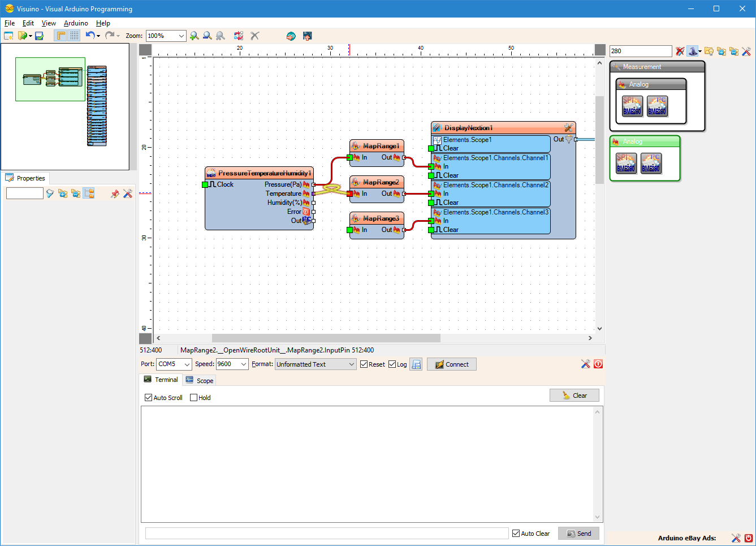Click the red power icon beside Connect row
This screenshot has height=546, width=756.
pyautogui.click(x=598, y=364)
